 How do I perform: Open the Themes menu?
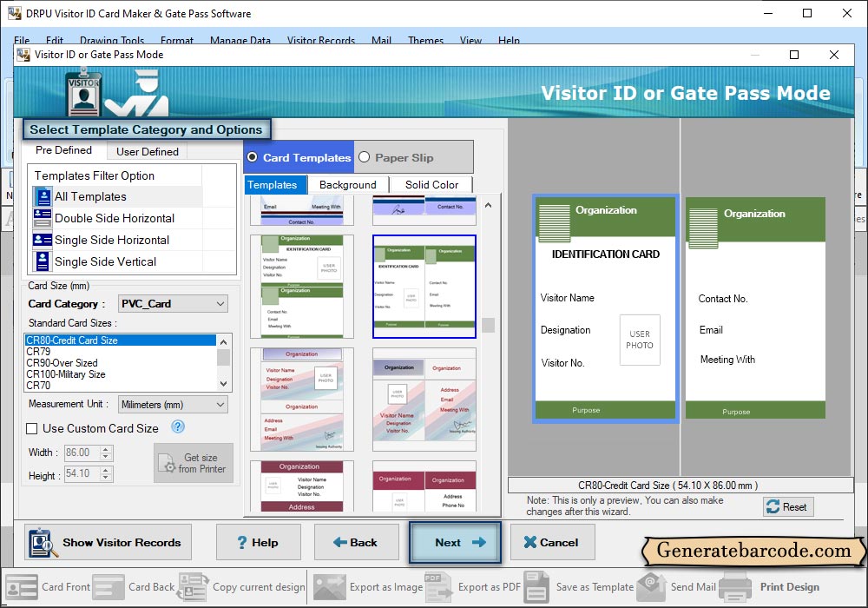coord(425,40)
